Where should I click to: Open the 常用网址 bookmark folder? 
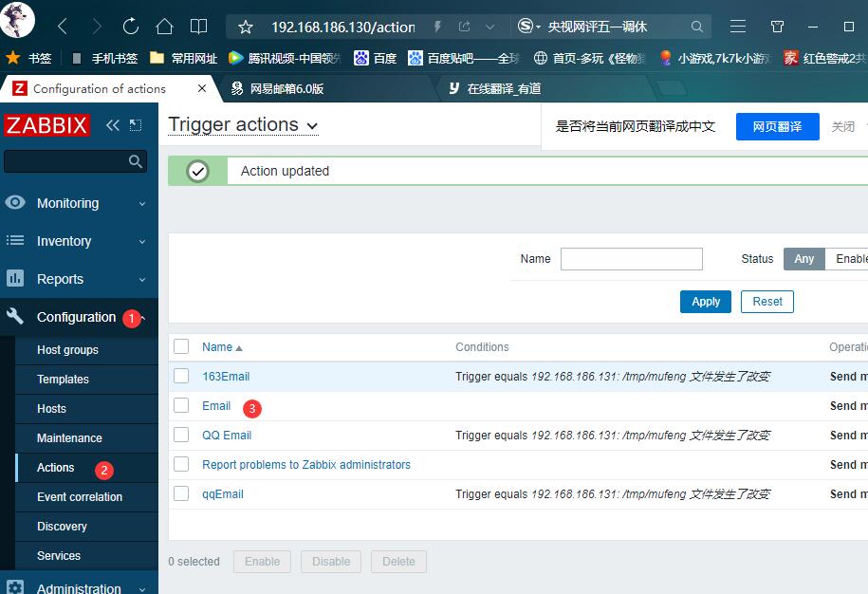click(184, 58)
